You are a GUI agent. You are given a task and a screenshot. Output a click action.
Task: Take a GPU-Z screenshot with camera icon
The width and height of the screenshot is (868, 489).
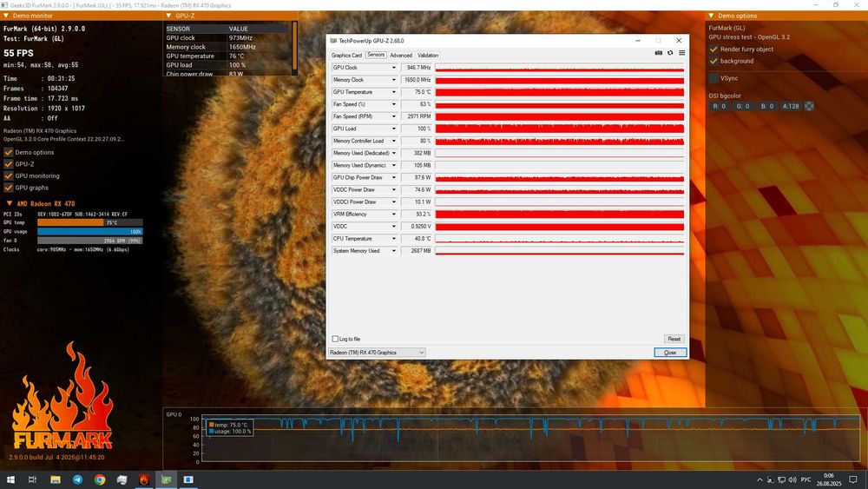(x=658, y=53)
